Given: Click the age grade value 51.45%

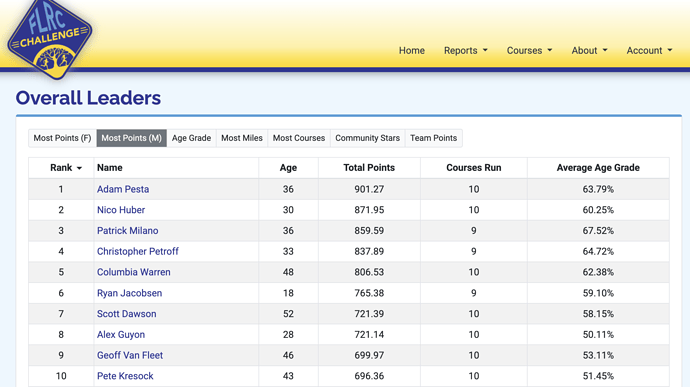Looking at the screenshot, I should [598, 376].
